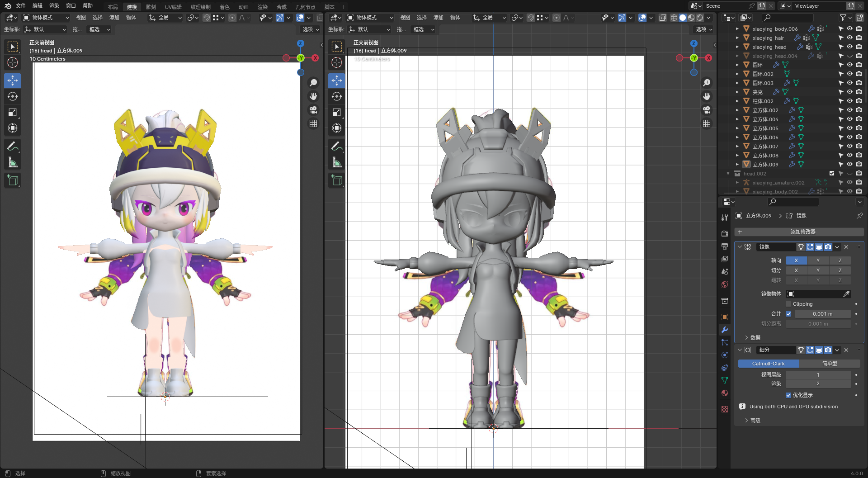Viewport: 868px width, 478px height.
Task: Open the Modifiers properties tab
Action: 725,330
